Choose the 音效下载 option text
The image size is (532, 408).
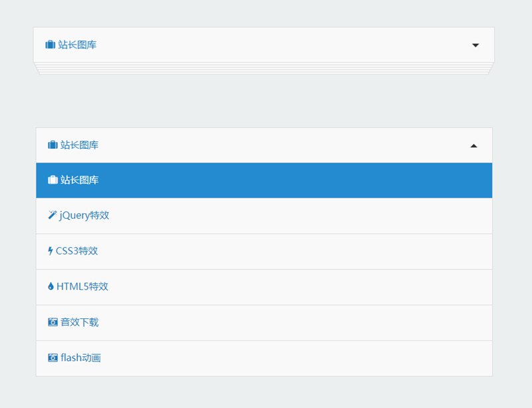[x=80, y=322]
